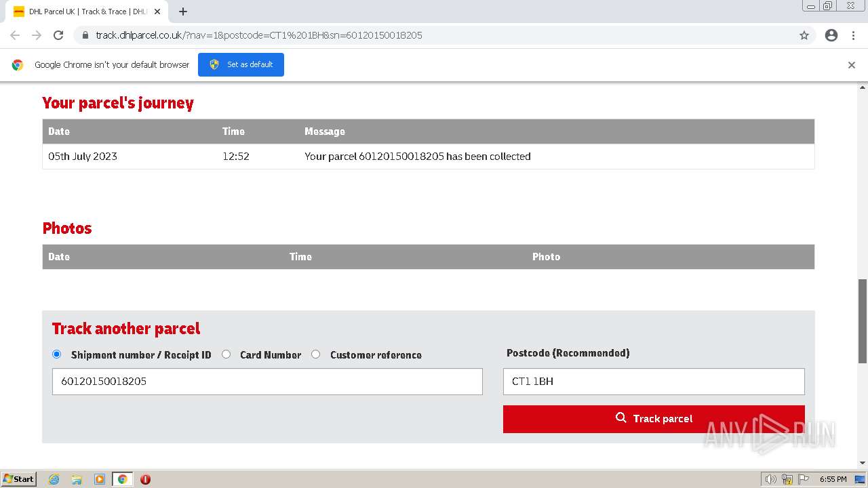Image resolution: width=868 pixels, height=488 pixels.
Task: Click the scrollbar up arrow
Action: coord(863,87)
